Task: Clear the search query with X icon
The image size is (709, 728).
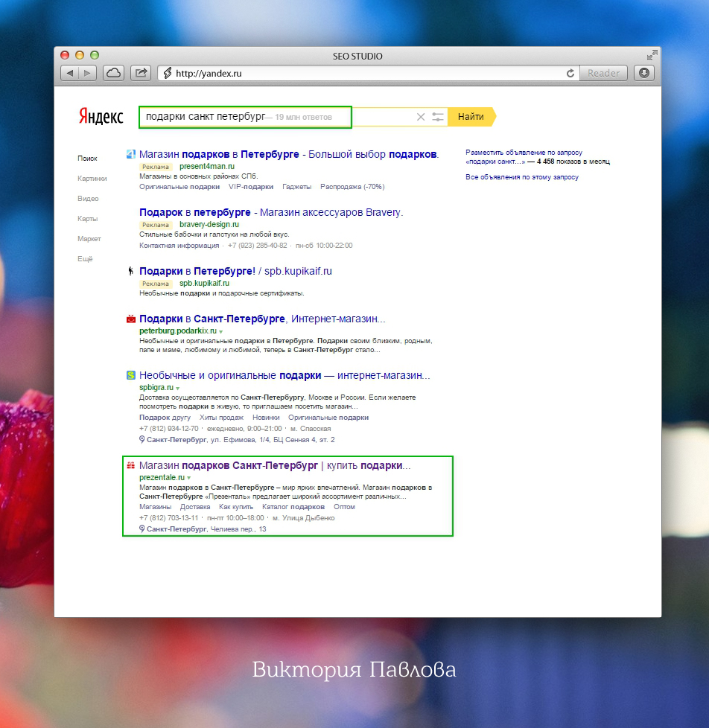Action: point(421,117)
